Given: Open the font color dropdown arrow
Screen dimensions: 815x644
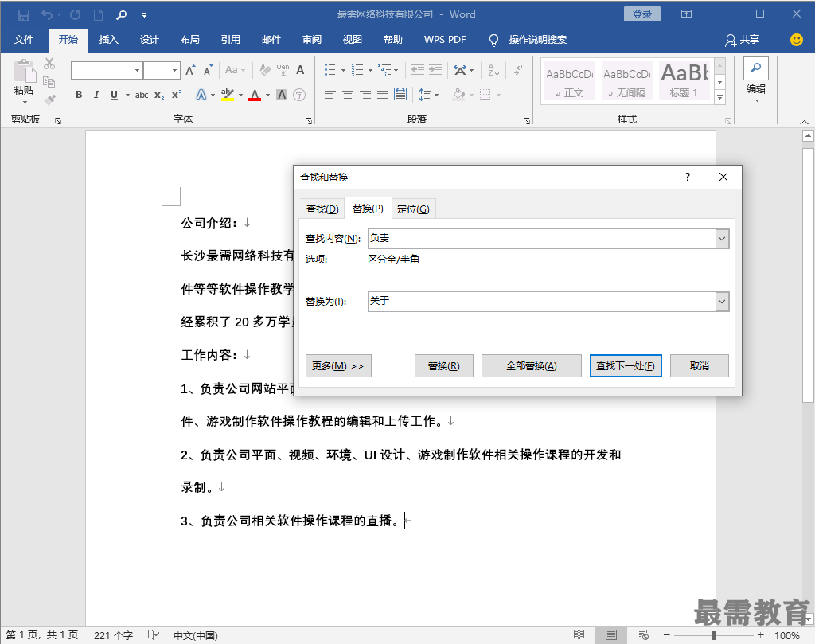Looking at the screenshot, I should click(267, 95).
